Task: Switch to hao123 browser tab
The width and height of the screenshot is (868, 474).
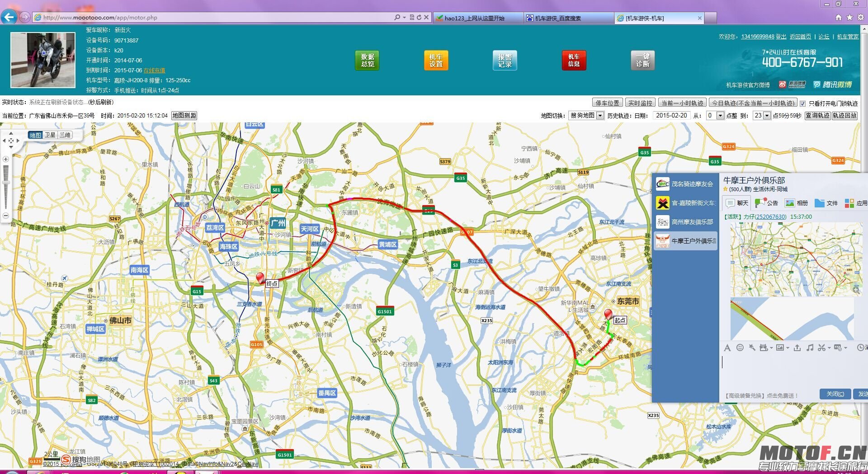Action: coord(477,18)
